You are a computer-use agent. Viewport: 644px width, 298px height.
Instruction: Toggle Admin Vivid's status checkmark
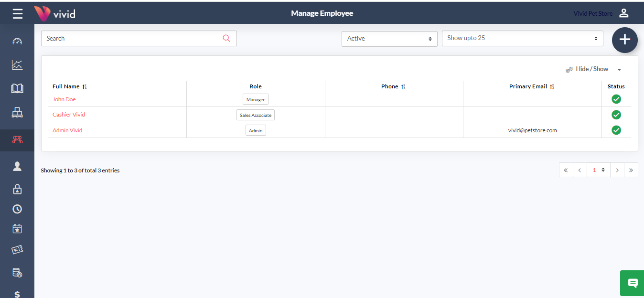[x=616, y=130]
